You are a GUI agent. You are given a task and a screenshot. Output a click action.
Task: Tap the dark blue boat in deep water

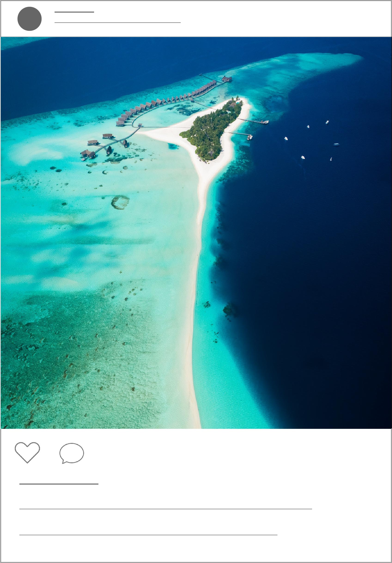[x=336, y=144]
